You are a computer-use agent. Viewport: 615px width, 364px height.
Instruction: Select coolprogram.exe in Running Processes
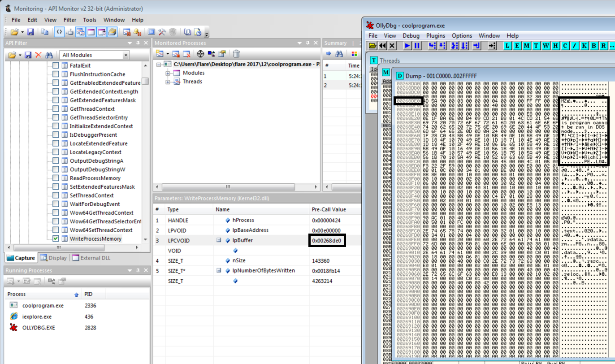click(x=43, y=306)
